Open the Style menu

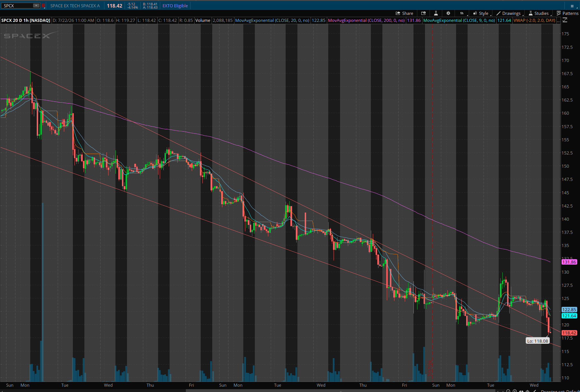point(482,13)
